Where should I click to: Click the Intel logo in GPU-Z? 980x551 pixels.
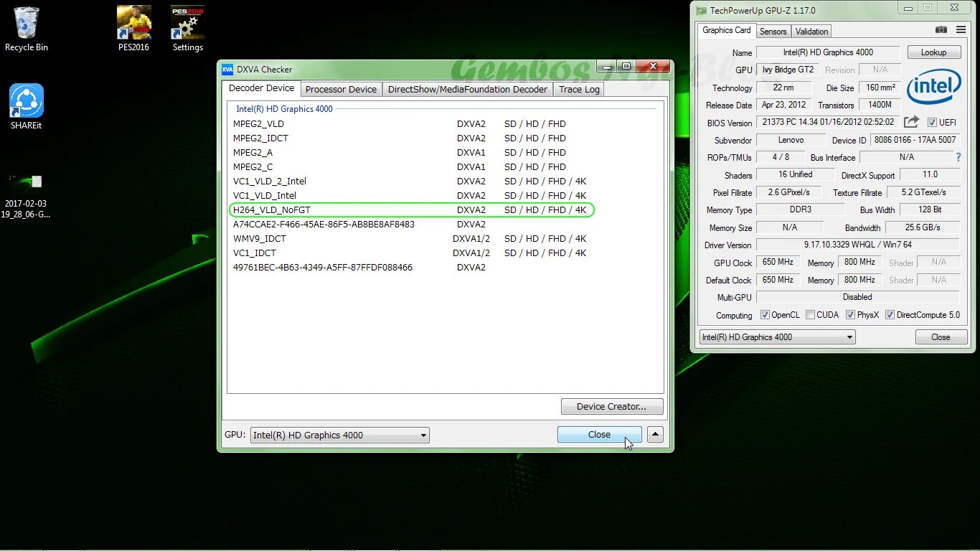(x=933, y=88)
